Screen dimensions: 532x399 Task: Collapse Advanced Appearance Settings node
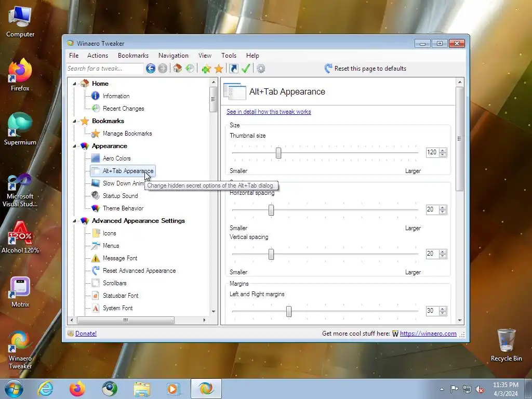tap(74, 221)
